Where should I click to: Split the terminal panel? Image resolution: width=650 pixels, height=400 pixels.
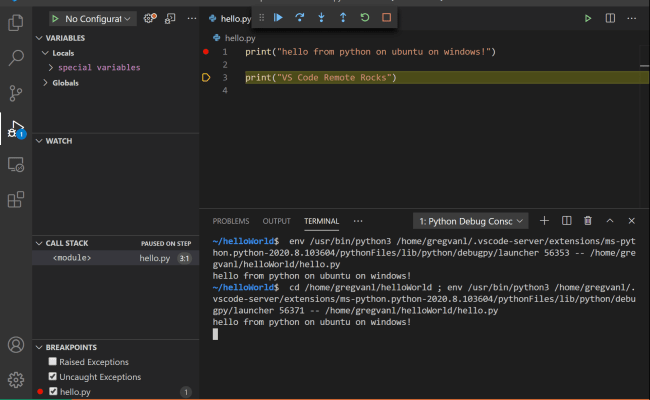(x=567, y=221)
